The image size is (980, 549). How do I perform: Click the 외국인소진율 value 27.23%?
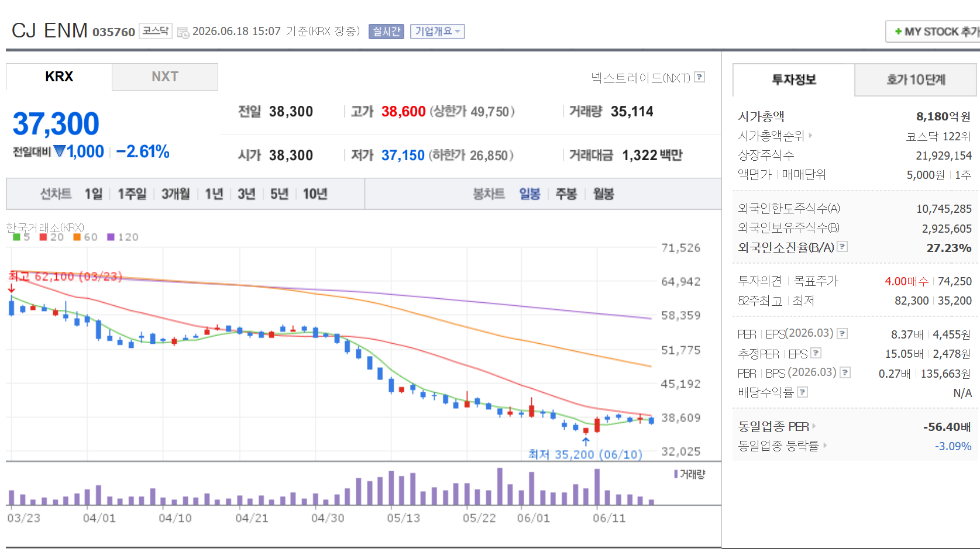tap(949, 248)
